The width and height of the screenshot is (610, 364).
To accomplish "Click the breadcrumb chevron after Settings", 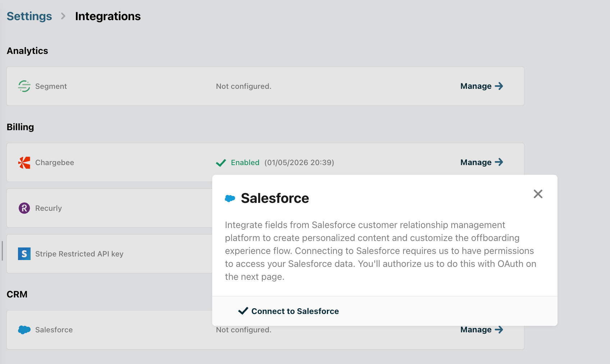I will pos(63,16).
